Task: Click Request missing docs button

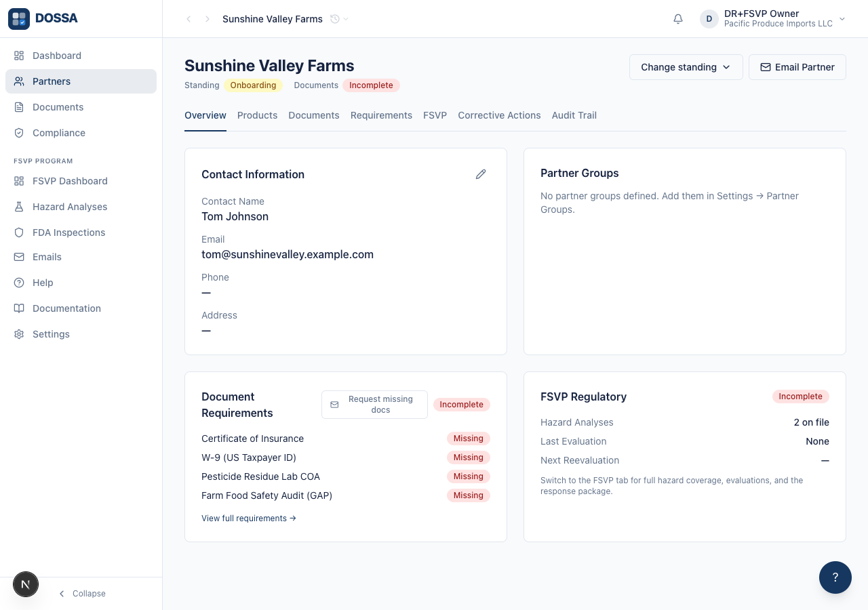Action: tap(374, 405)
